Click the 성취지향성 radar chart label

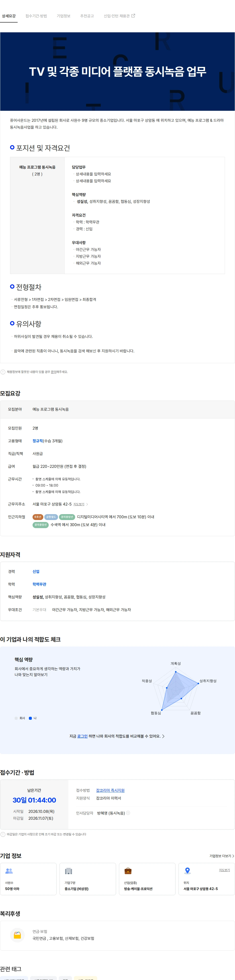point(208,681)
